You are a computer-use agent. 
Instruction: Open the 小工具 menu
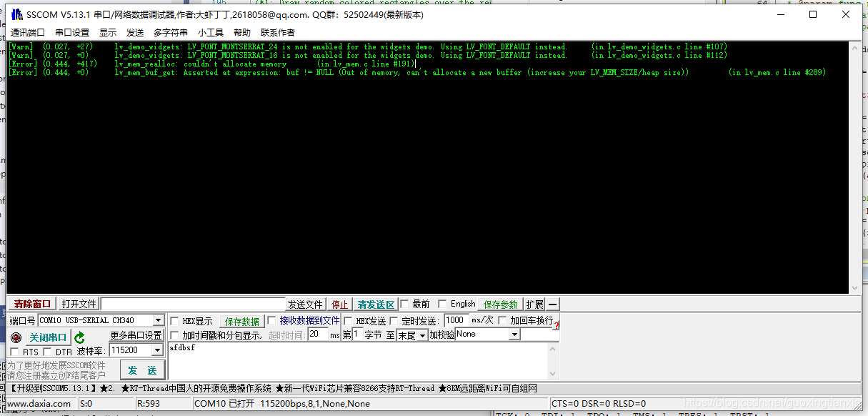coord(211,32)
